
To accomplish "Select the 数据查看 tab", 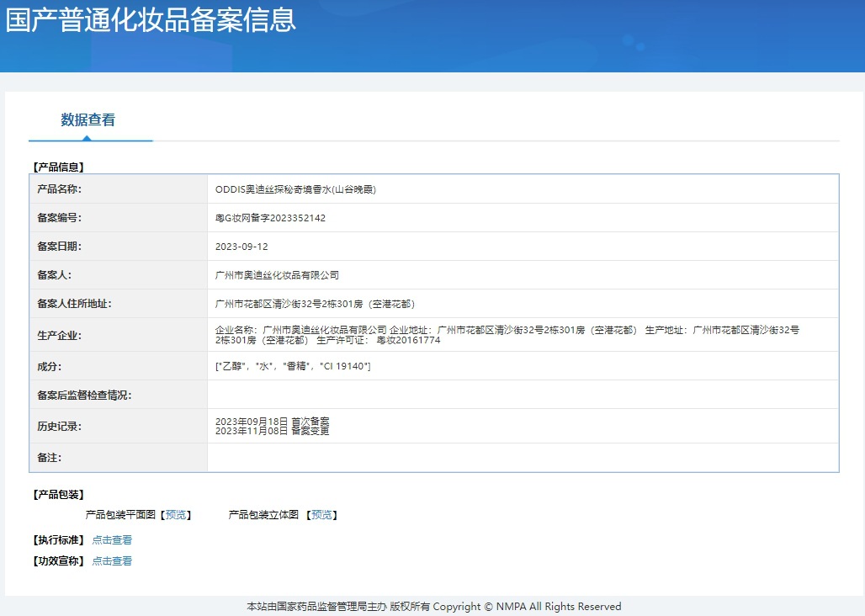I will coord(88,119).
